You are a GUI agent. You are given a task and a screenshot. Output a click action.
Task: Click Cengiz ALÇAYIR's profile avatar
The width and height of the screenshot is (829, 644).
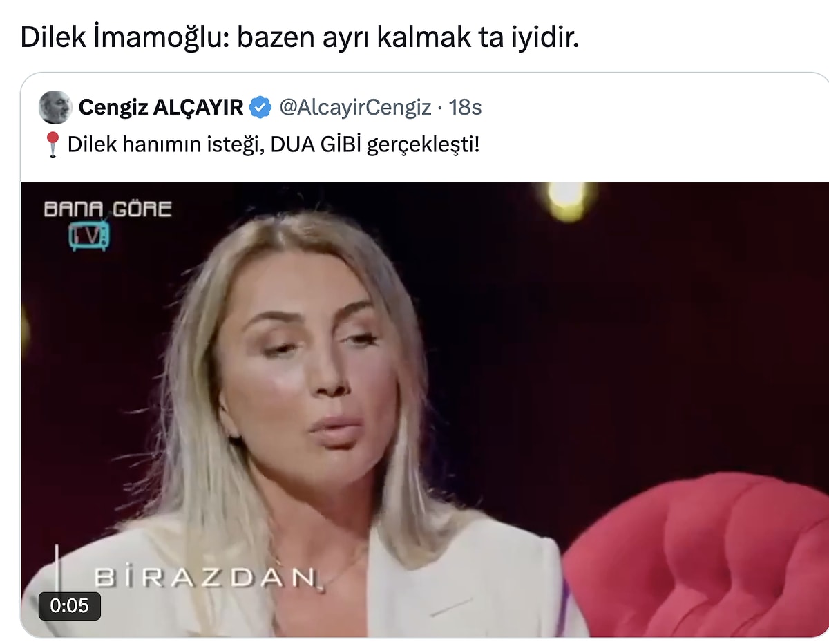(x=55, y=107)
